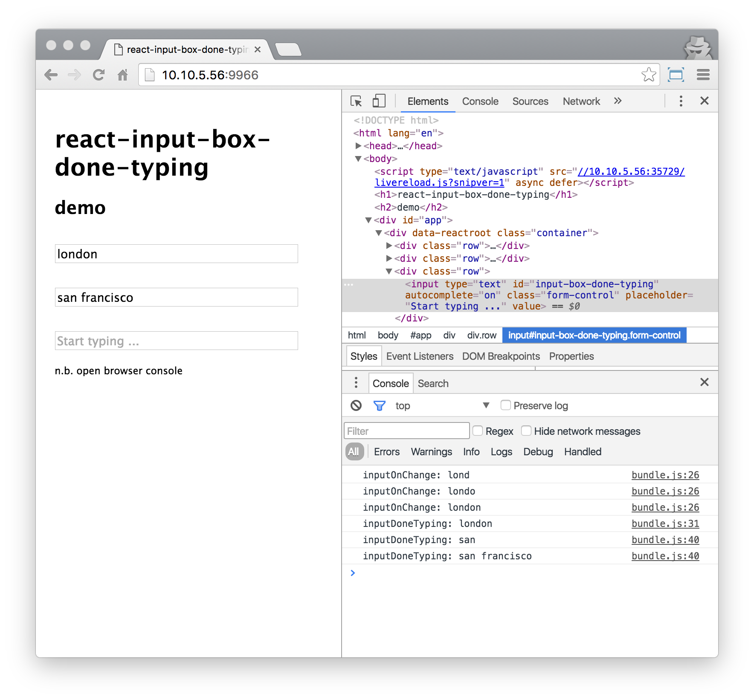Toggle the device toolbar icon

(x=379, y=101)
